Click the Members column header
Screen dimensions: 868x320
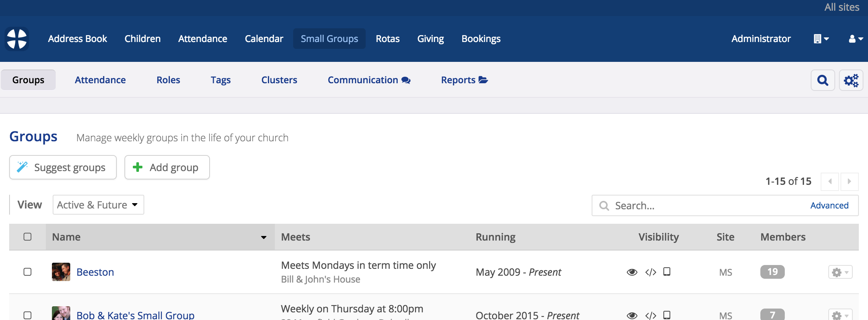pos(783,237)
